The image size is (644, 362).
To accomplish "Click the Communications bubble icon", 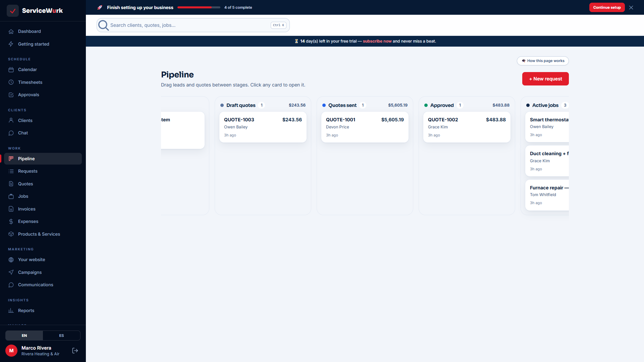I will tap(11, 285).
